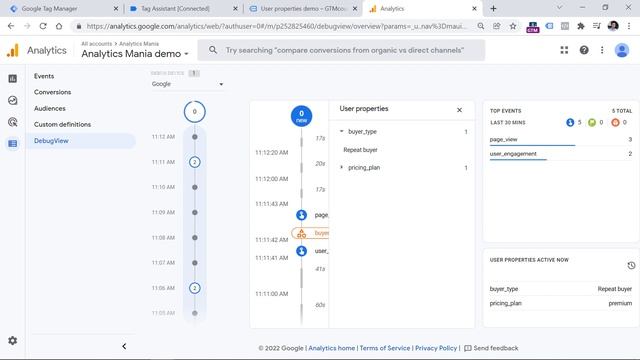Bookmark this page with star icon
640x360 pixels.
(x=513, y=26)
